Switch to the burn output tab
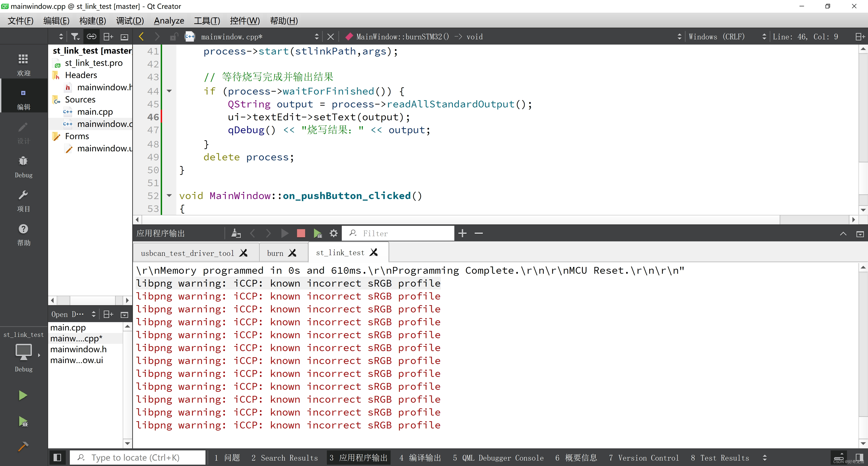 [275, 252]
